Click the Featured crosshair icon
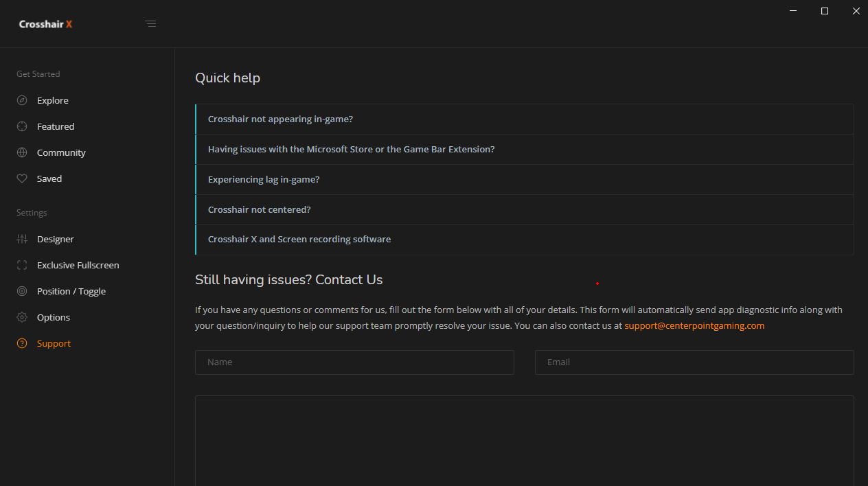 click(22, 126)
